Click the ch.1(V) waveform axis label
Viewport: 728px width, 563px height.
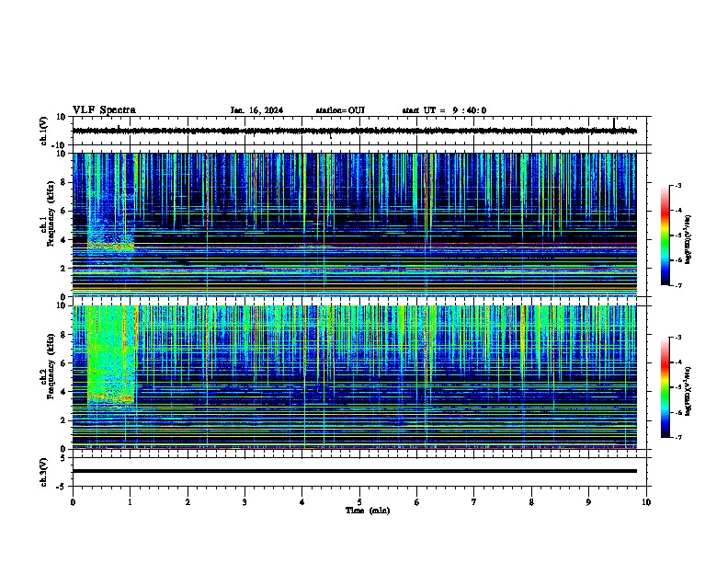coord(44,131)
